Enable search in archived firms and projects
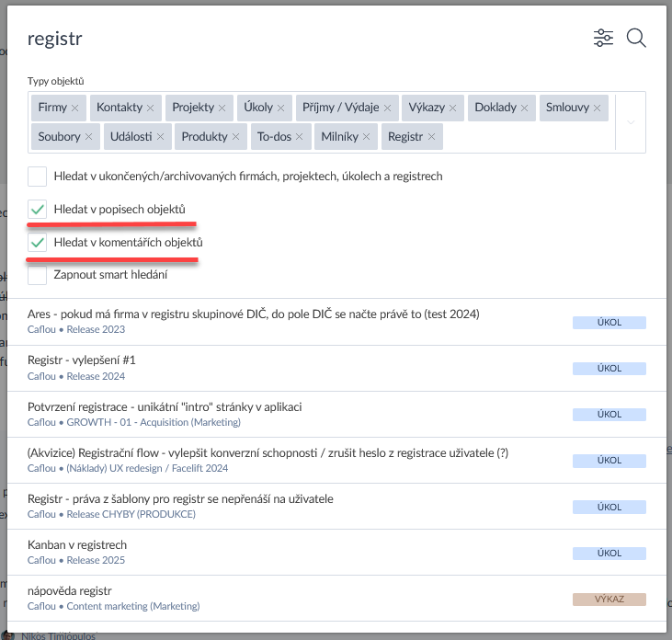 pyautogui.click(x=37, y=176)
